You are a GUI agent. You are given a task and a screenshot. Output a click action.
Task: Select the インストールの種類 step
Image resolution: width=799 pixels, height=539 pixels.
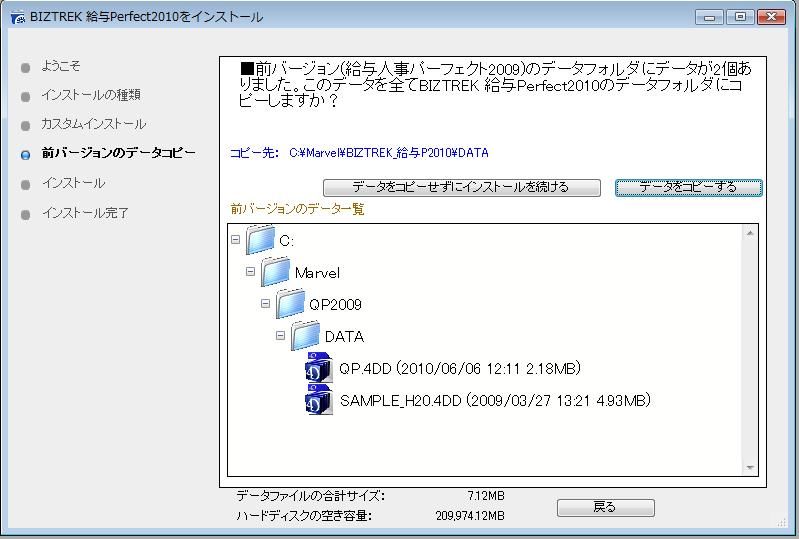91,95
